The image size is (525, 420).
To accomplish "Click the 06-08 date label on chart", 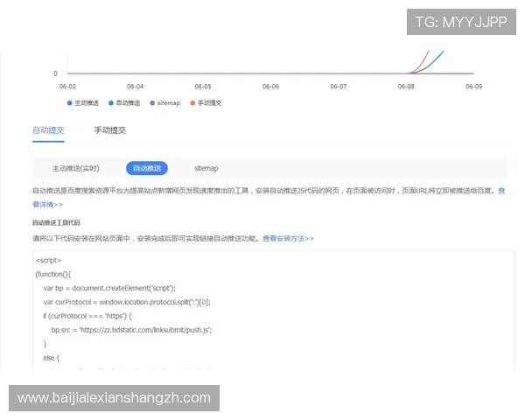I will 406,87.
